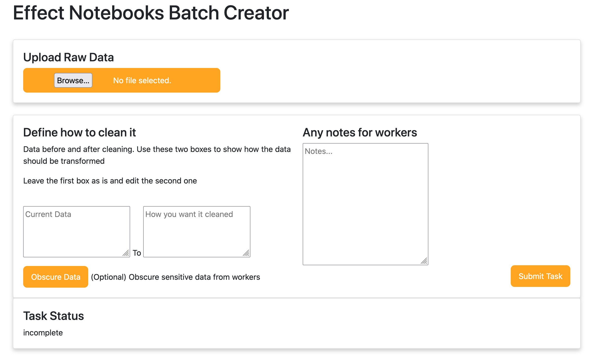Click the 'No file selected.' label
This screenshot has height=364, width=595.
(142, 81)
